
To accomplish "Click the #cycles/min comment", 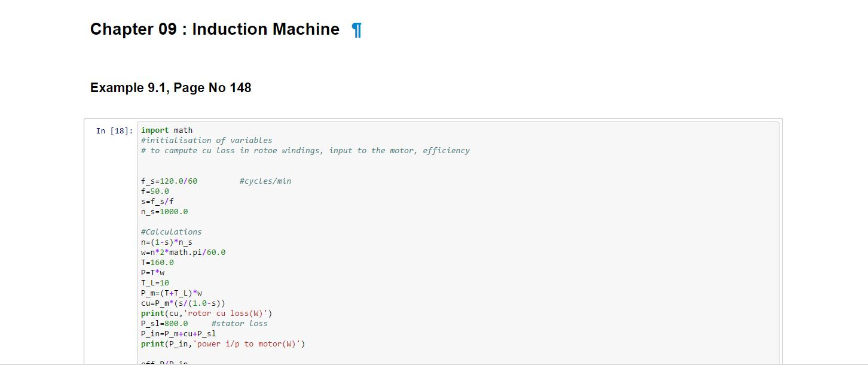I will pyautogui.click(x=265, y=181).
